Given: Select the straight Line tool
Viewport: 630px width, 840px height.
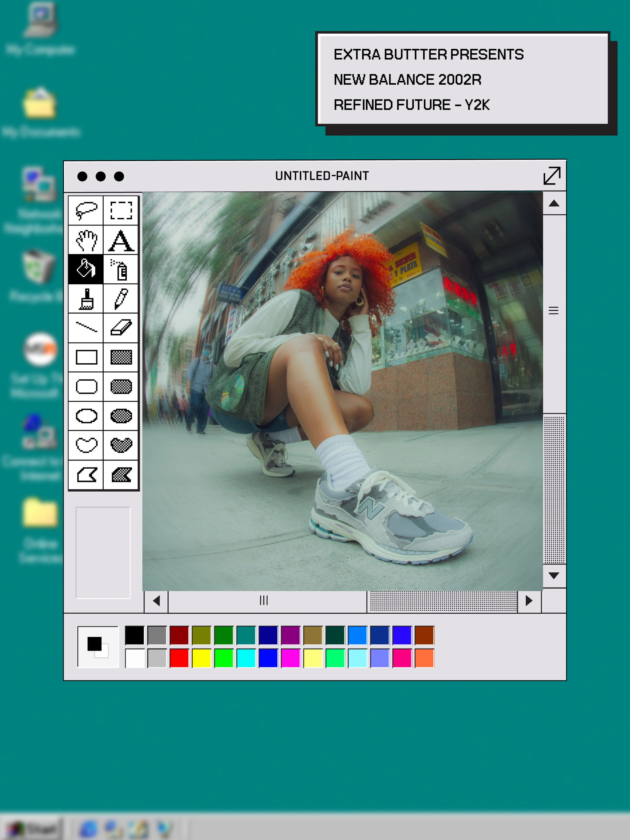Looking at the screenshot, I should (86, 328).
